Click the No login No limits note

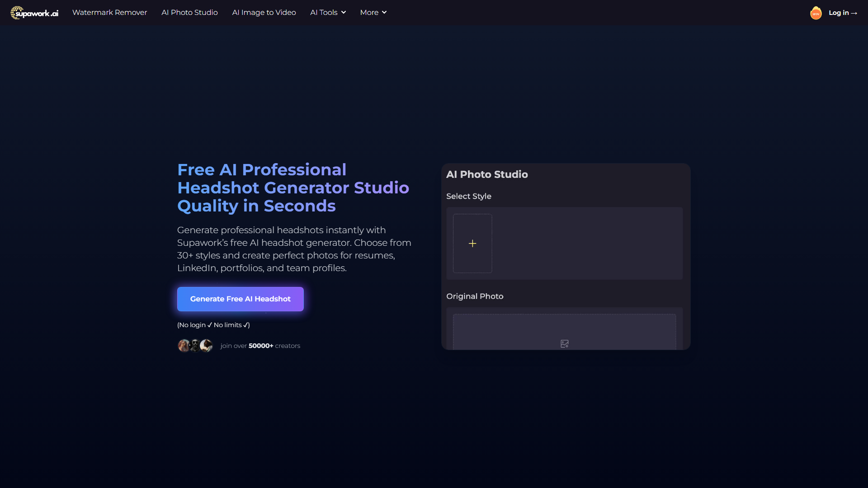[213, 325]
